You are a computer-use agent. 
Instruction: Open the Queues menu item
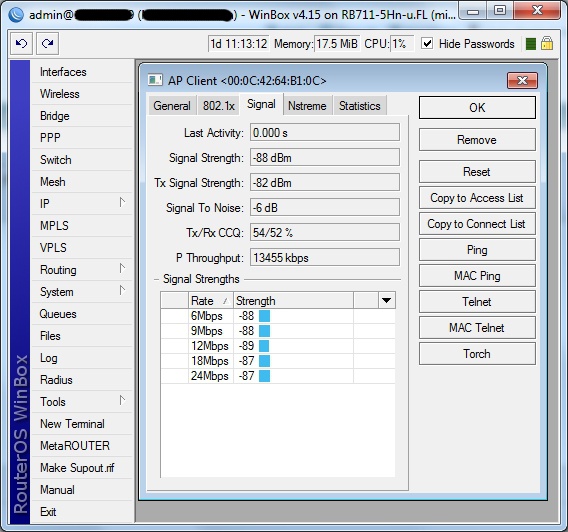[82, 314]
